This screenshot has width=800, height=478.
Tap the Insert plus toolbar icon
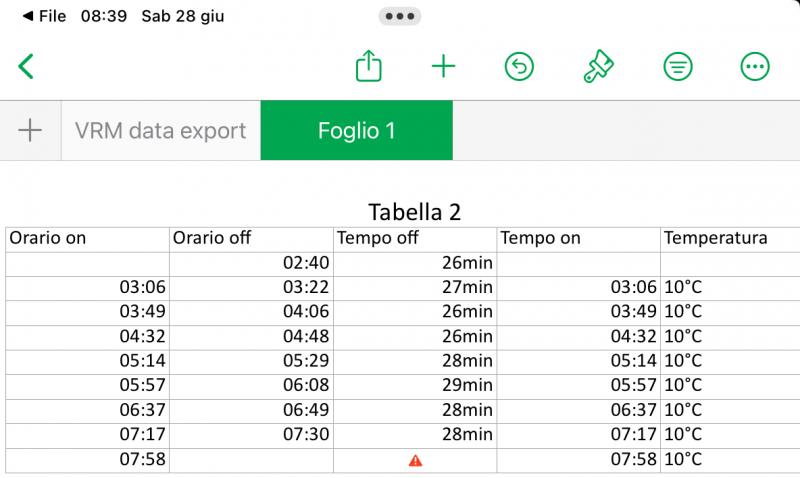click(443, 67)
